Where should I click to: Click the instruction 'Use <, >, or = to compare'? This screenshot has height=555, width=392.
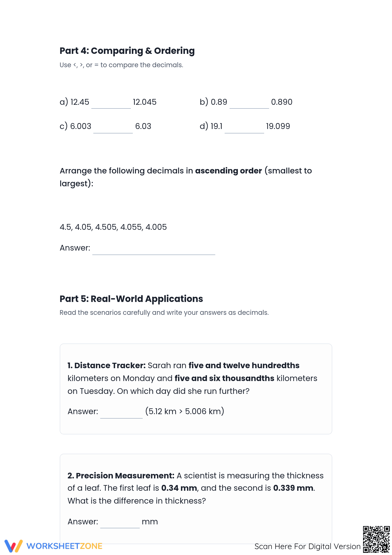click(x=121, y=65)
